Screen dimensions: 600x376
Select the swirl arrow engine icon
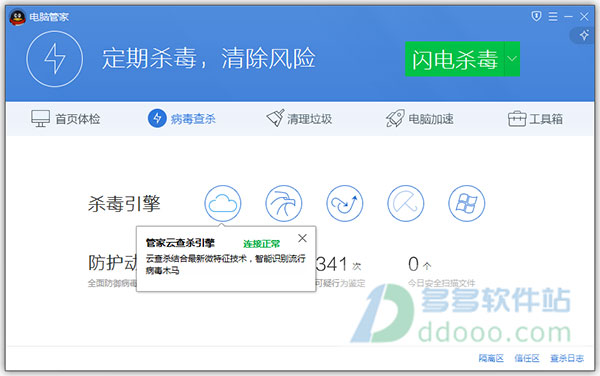coord(345,203)
